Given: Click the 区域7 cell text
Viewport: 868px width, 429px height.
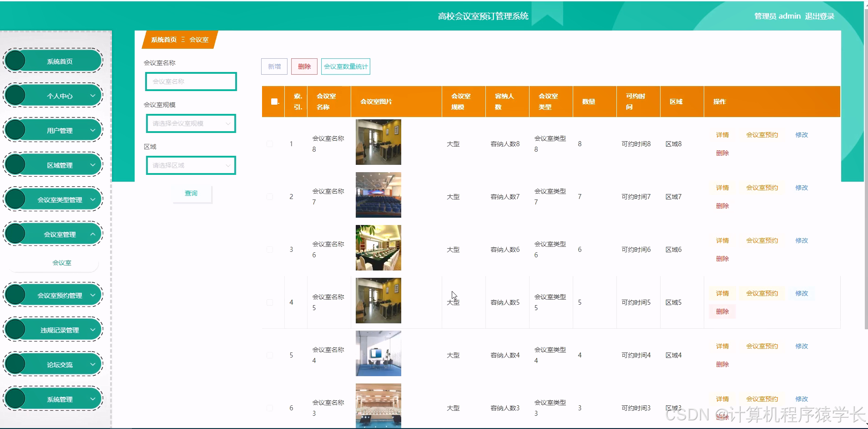Looking at the screenshot, I should point(673,197).
